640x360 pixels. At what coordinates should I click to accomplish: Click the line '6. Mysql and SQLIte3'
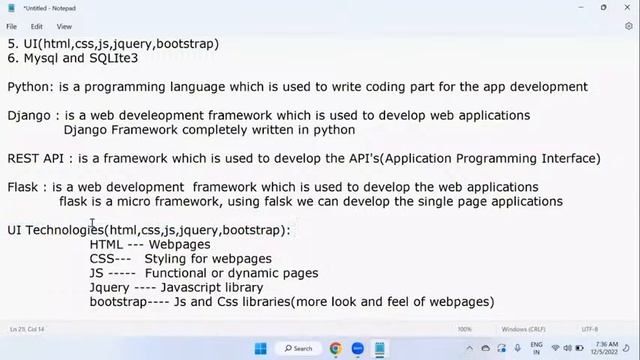73,58
